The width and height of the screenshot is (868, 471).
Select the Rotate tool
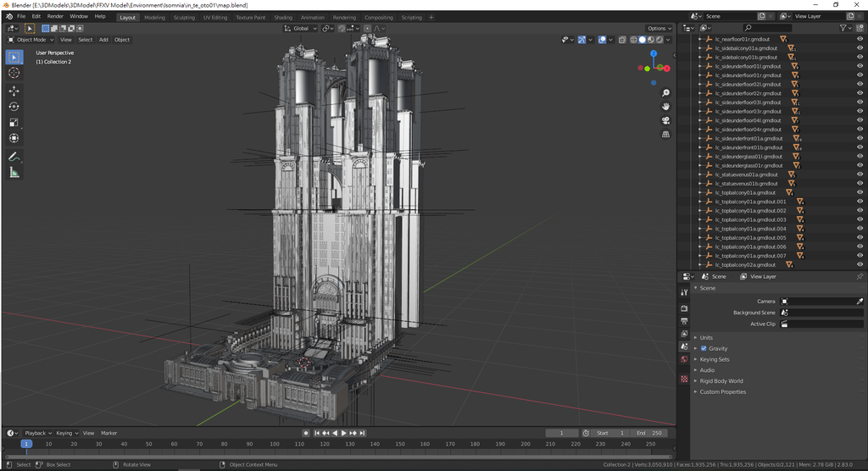[x=14, y=107]
